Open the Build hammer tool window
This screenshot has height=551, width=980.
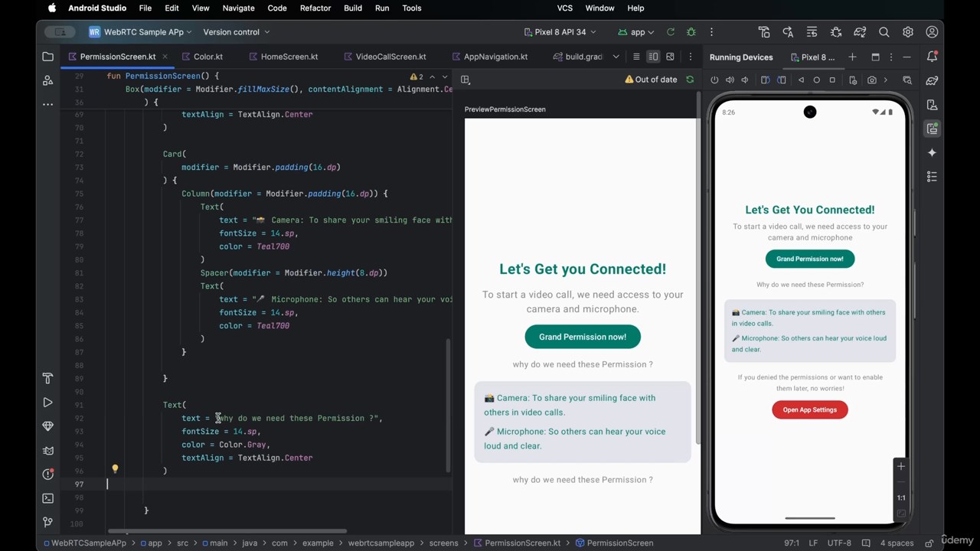tap(47, 379)
